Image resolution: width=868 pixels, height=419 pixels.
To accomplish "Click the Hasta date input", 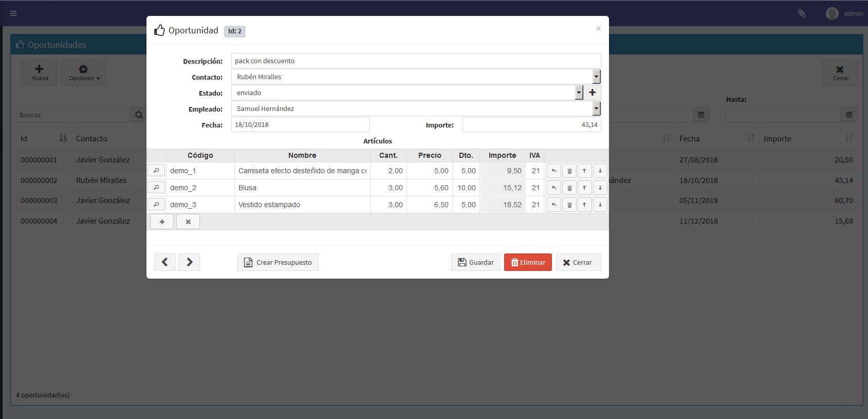I will [x=783, y=115].
